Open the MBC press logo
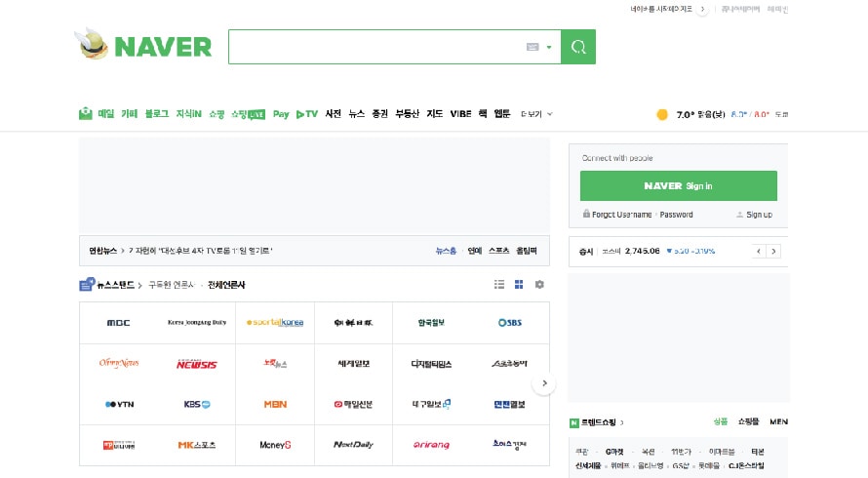The width and height of the screenshot is (868, 478). 118,322
